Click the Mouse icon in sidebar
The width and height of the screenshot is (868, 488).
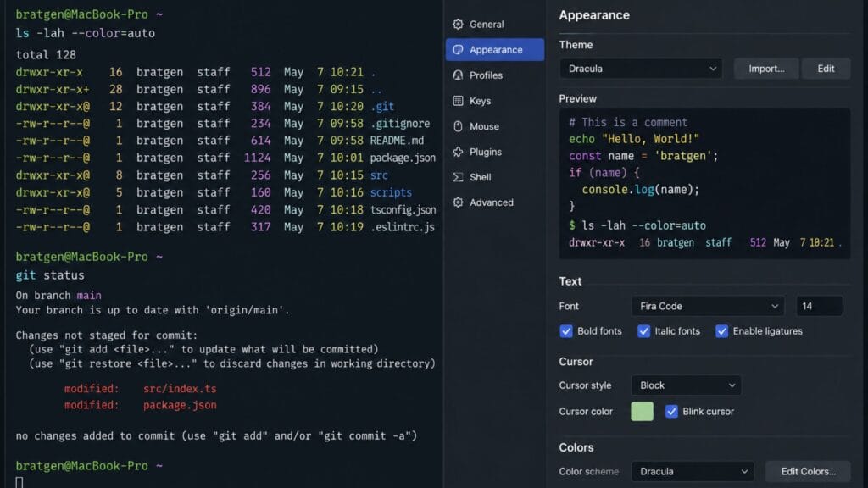pos(458,126)
